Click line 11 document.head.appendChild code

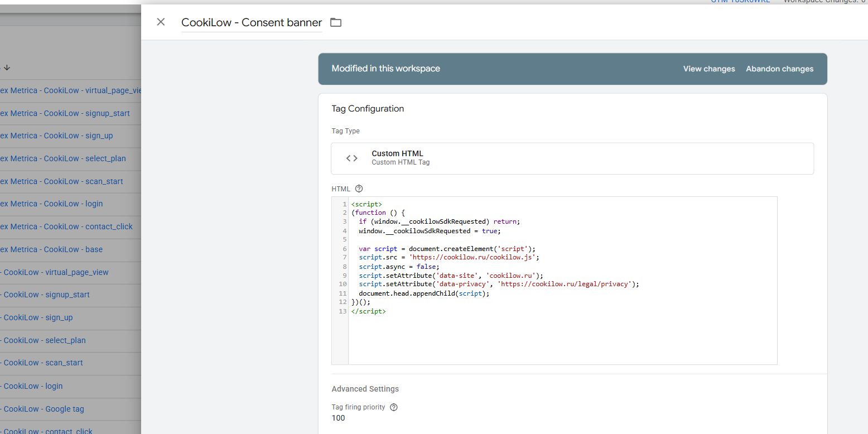click(x=423, y=293)
